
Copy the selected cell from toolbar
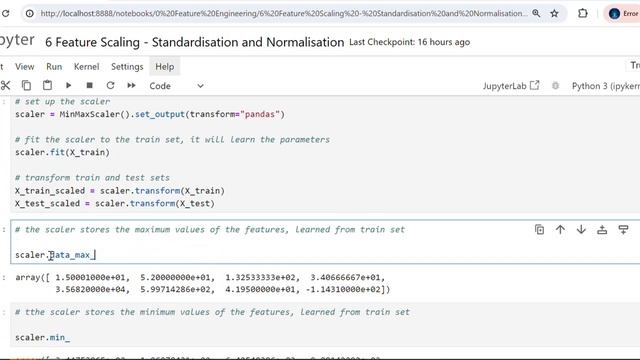tap(26, 85)
